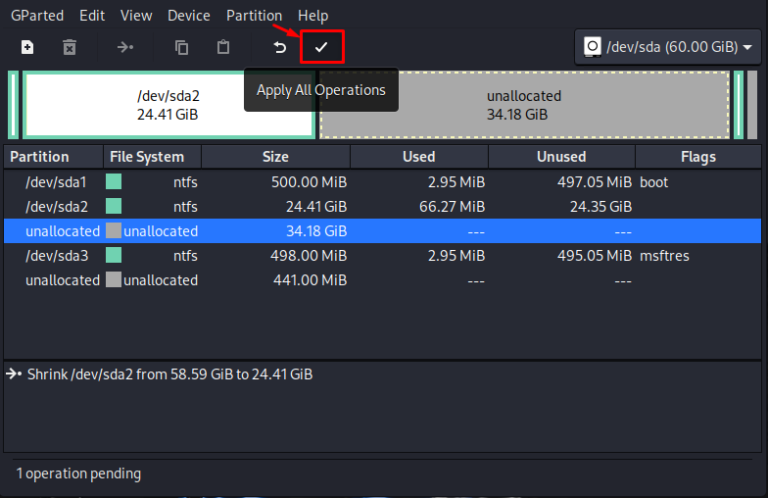The image size is (768, 498).
Task: Click the New partition toolbar icon
Action: [x=27, y=47]
